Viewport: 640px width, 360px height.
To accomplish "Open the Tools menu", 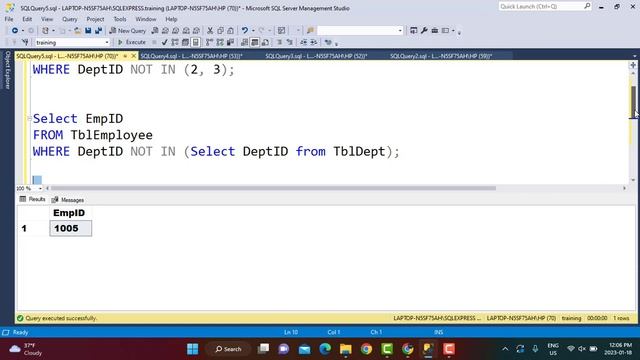I will tap(120, 19).
